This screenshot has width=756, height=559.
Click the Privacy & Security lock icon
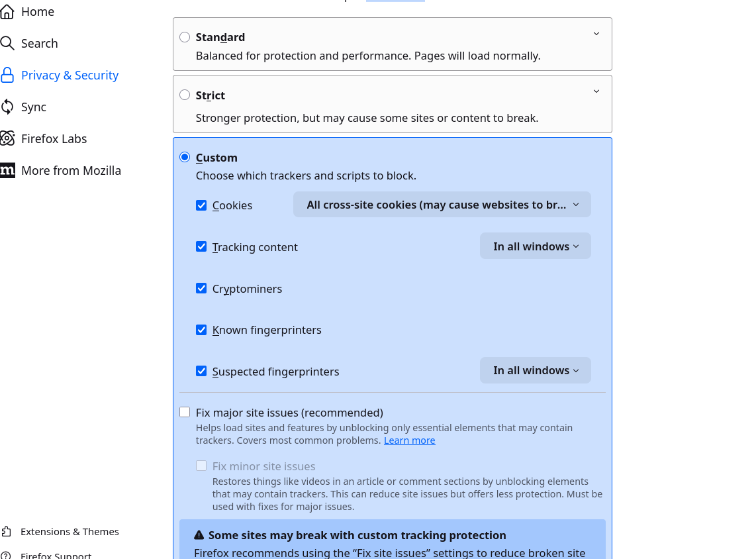point(7,75)
